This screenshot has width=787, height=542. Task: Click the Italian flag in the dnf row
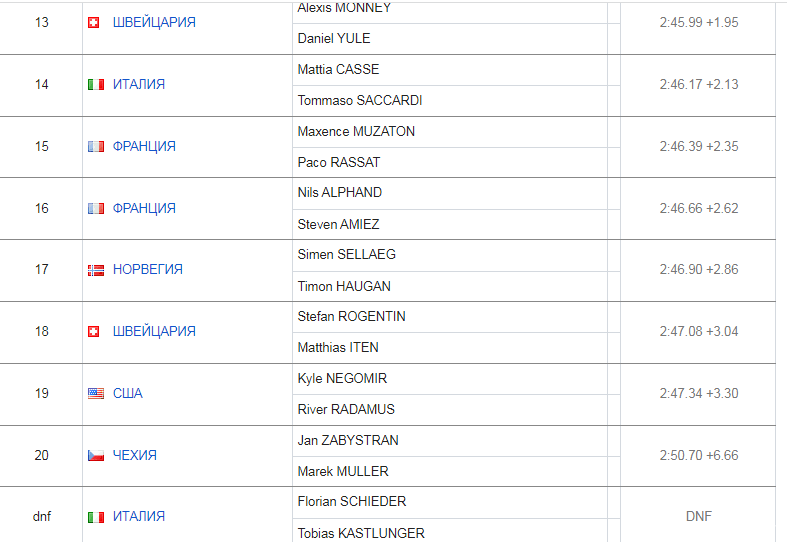tap(96, 517)
